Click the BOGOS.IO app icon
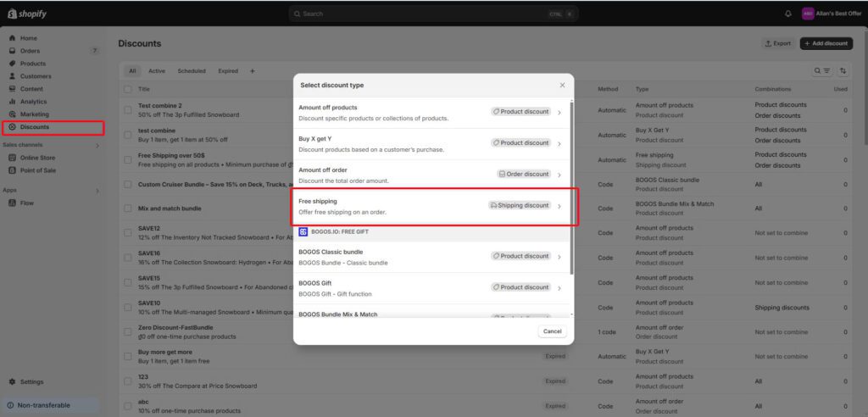 303,231
